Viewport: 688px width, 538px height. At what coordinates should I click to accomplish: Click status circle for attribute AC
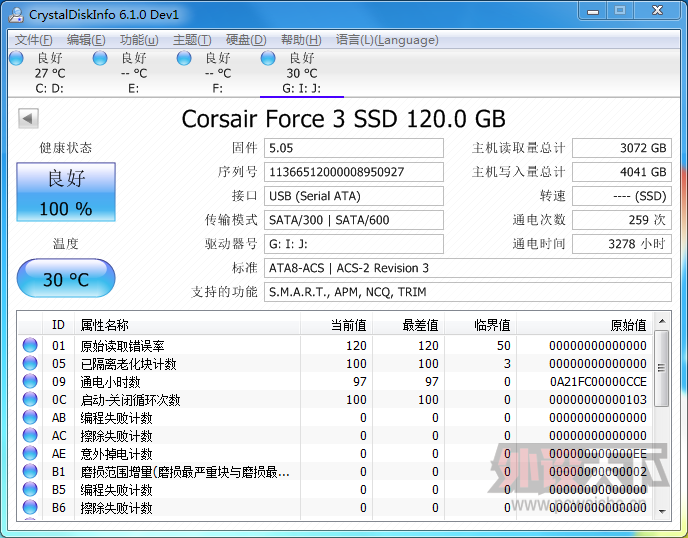click(30, 435)
